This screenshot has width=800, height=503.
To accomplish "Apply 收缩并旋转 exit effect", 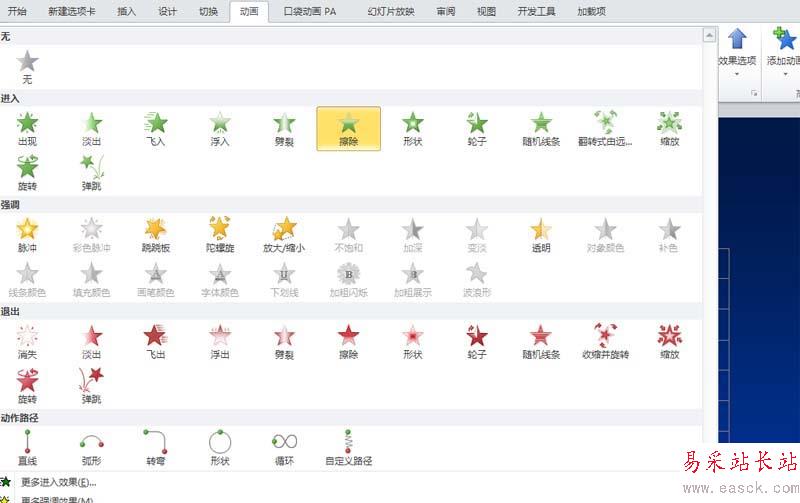I will 605,342.
